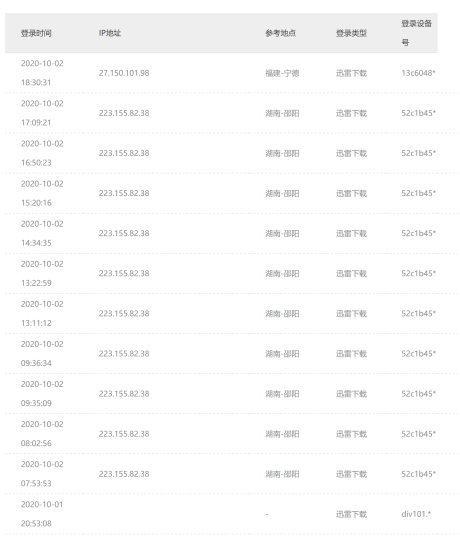The width and height of the screenshot is (460, 540).
Task: Click the 登录类型 column header
Action: 351,33
